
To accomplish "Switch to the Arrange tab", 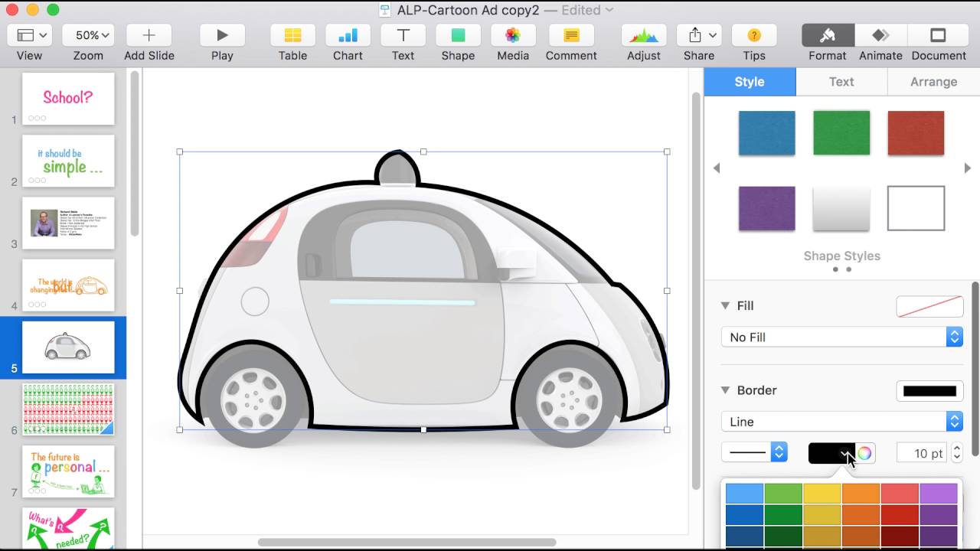I will click(933, 82).
